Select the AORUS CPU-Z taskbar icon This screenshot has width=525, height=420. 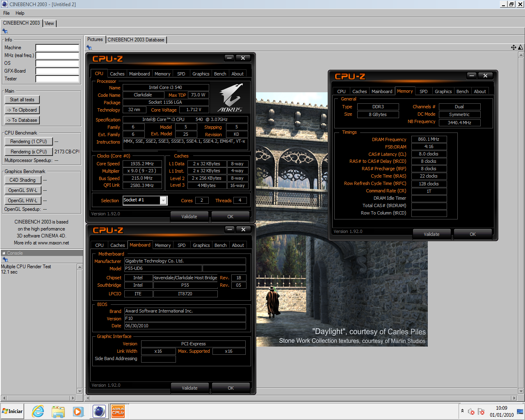coord(118,411)
